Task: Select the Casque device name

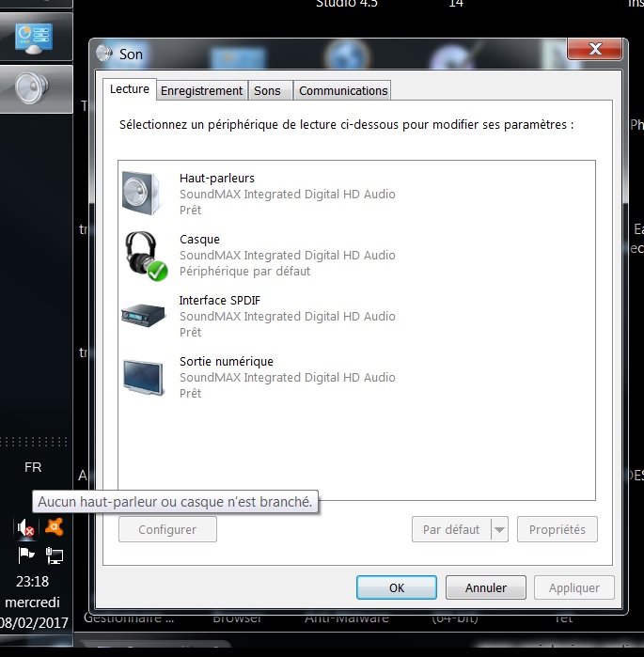Action: tap(199, 240)
